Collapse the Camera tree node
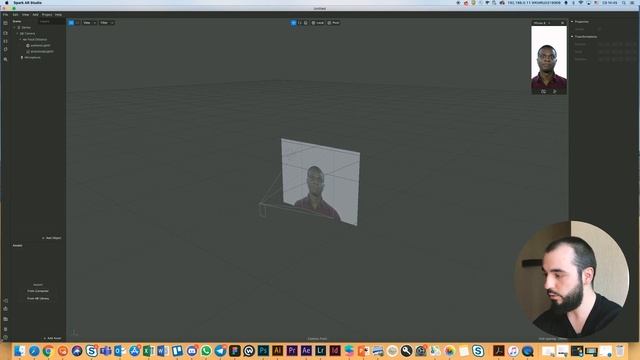Image resolution: width=640 pixels, height=360 pixels. [x=17, y=33]
